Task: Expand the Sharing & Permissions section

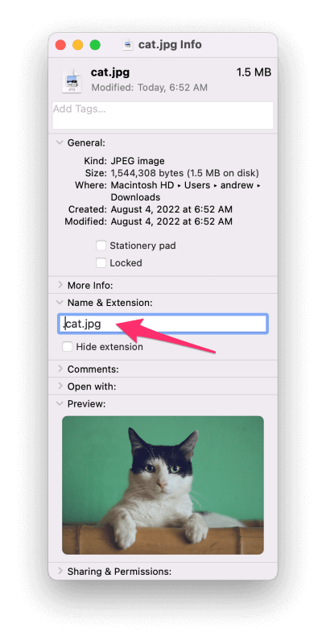Action: click(60, 571)
